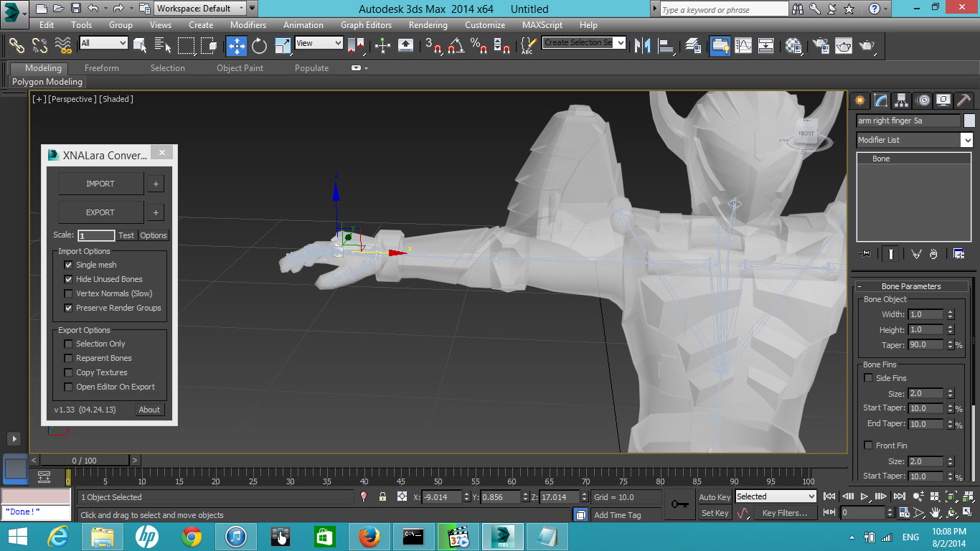Click Pin Stack icon under modifier list
980x551 pixels.
(x=864, y=253)
